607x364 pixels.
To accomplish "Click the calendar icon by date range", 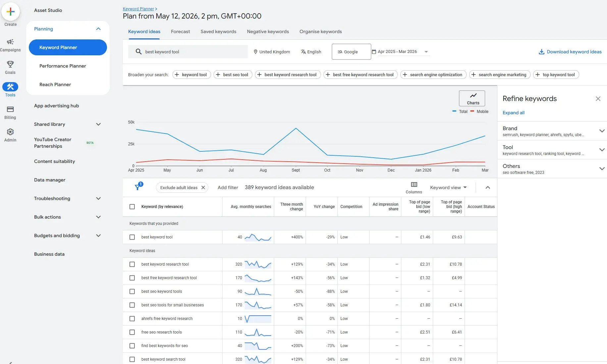I will 374,52.
